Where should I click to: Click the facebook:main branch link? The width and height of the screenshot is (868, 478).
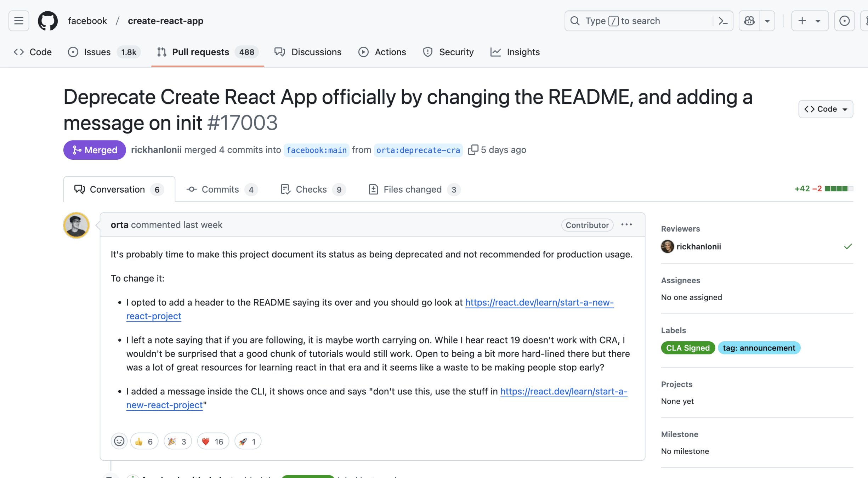tap(316, 150)
